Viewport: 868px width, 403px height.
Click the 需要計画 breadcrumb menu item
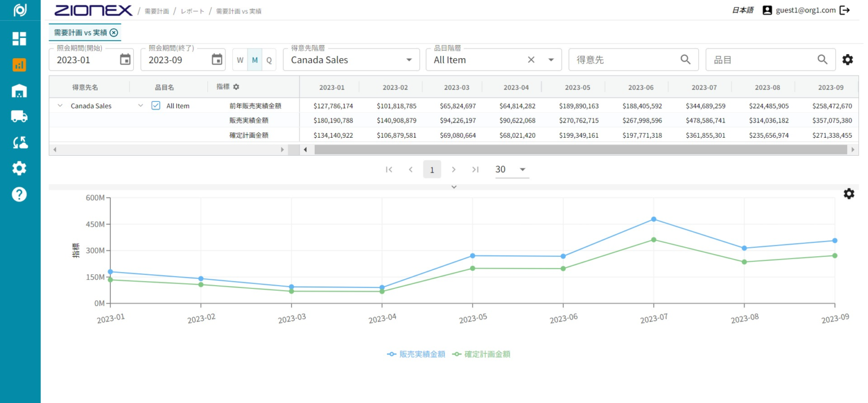point(156,10)
